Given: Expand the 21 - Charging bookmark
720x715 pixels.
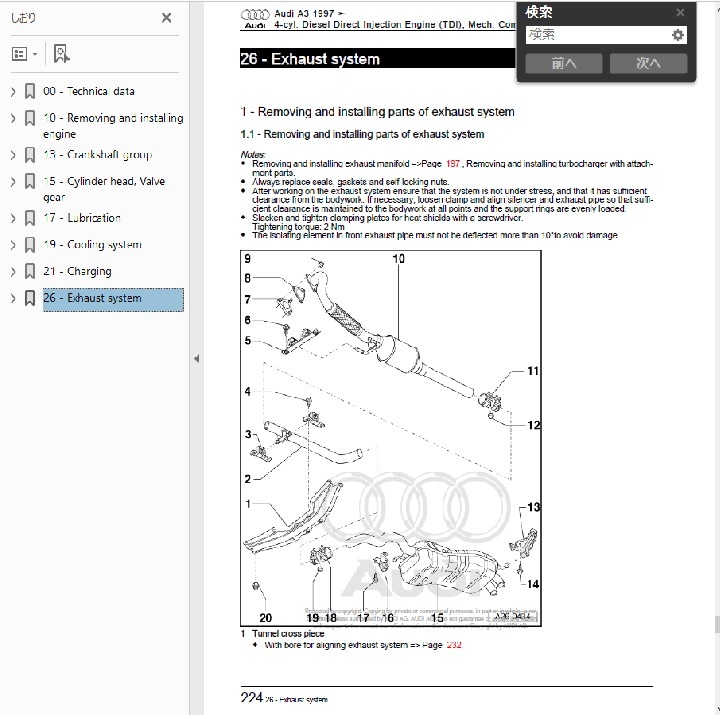Looking at the screenshot, I should (x=13, y=271).
